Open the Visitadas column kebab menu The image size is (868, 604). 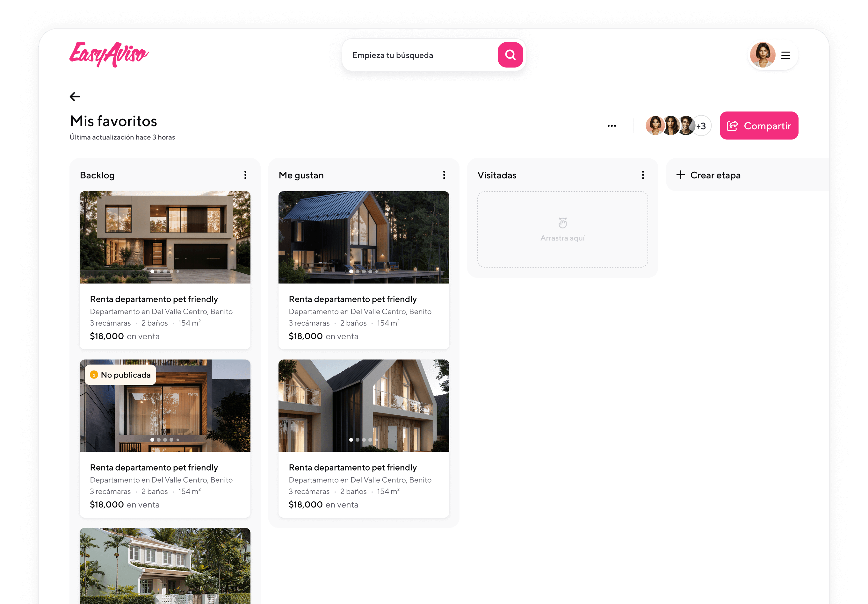(643, 175)
